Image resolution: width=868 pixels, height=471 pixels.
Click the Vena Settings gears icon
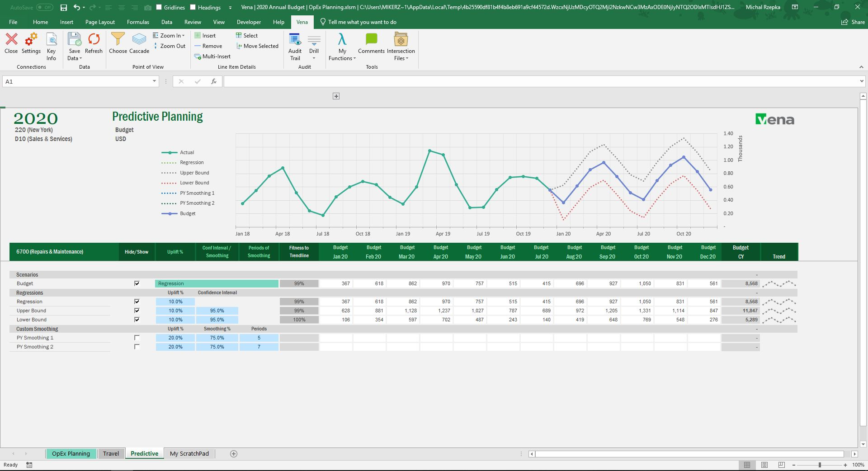tap(31, 40)
